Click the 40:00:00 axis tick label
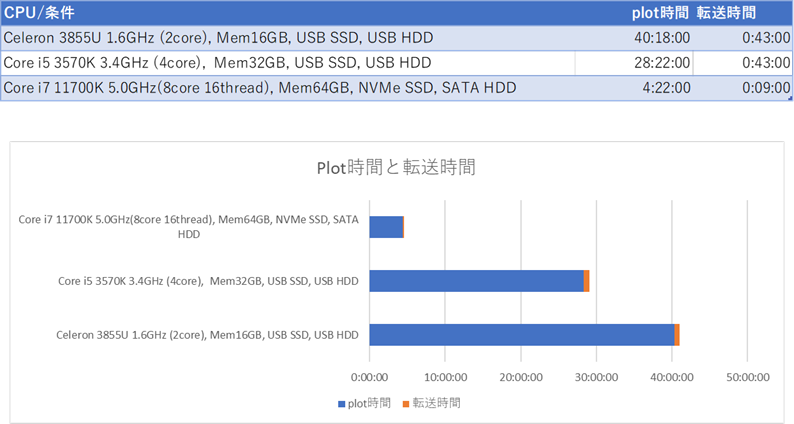794x424 pixels. 671,377
